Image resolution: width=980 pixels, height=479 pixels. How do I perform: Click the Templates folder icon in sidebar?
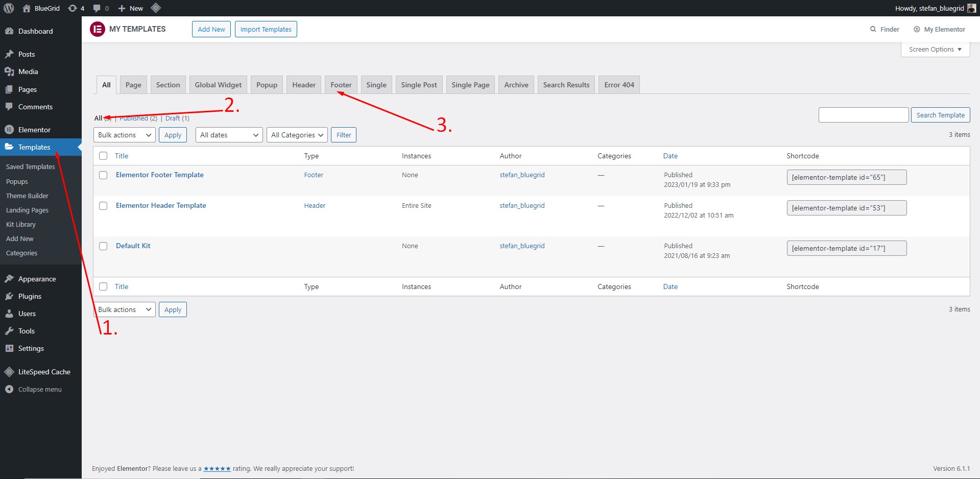[9, 147]
